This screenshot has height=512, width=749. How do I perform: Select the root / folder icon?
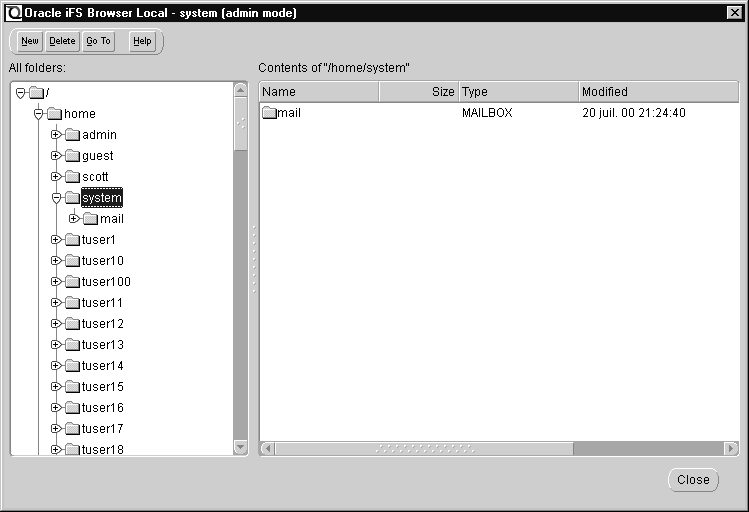(36, 93)
